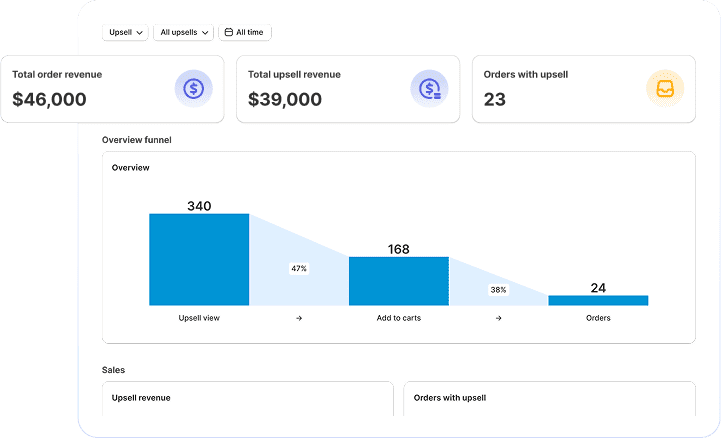Open the Upsell revenue panel under Sales
721x438 pixels.
[x=247, y=398]
